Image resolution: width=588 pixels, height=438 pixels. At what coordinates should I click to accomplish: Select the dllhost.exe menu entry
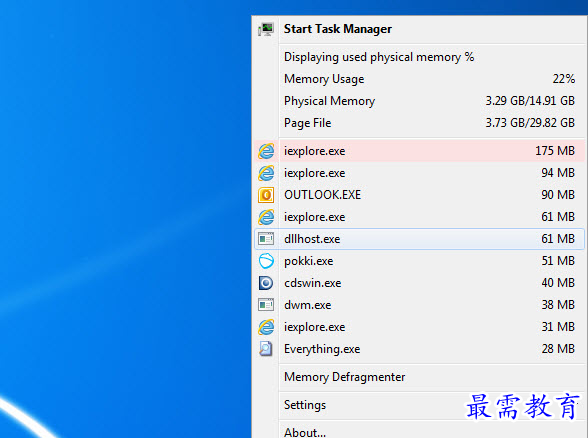coord(420,239)
